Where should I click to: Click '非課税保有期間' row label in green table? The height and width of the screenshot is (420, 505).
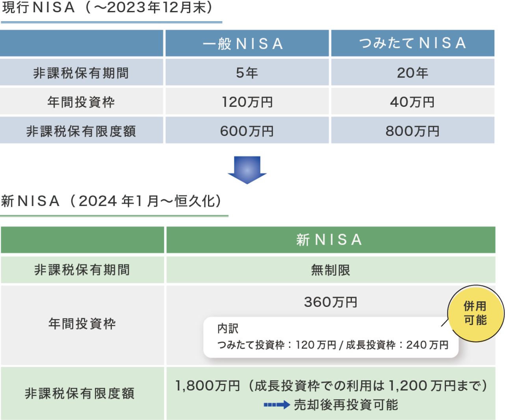click(x=82, y=270)
